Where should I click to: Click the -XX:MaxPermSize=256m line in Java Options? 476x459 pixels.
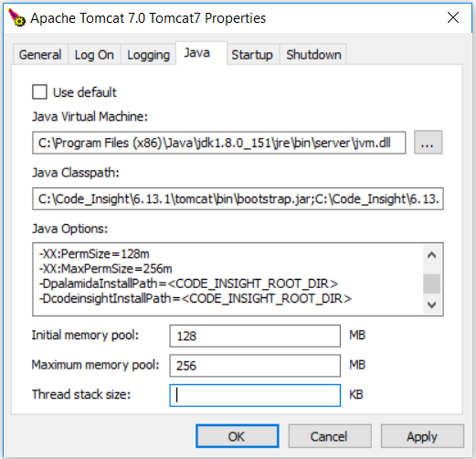point(106,269)
